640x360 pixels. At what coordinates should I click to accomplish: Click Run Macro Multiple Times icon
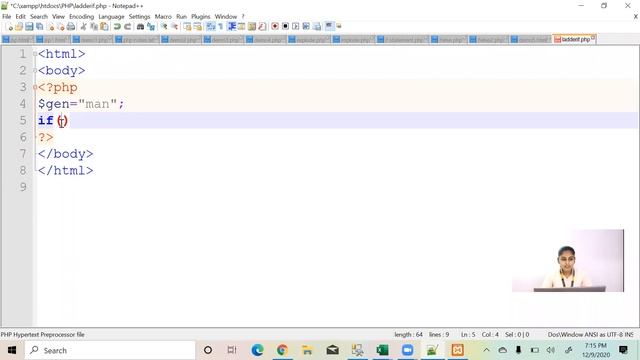[306, 27]
